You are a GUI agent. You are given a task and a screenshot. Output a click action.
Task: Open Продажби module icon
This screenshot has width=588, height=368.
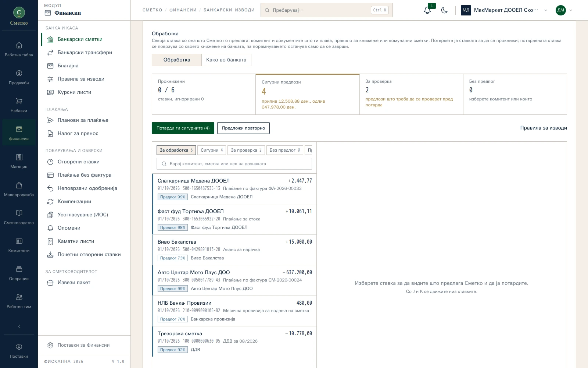pos(19,77)
